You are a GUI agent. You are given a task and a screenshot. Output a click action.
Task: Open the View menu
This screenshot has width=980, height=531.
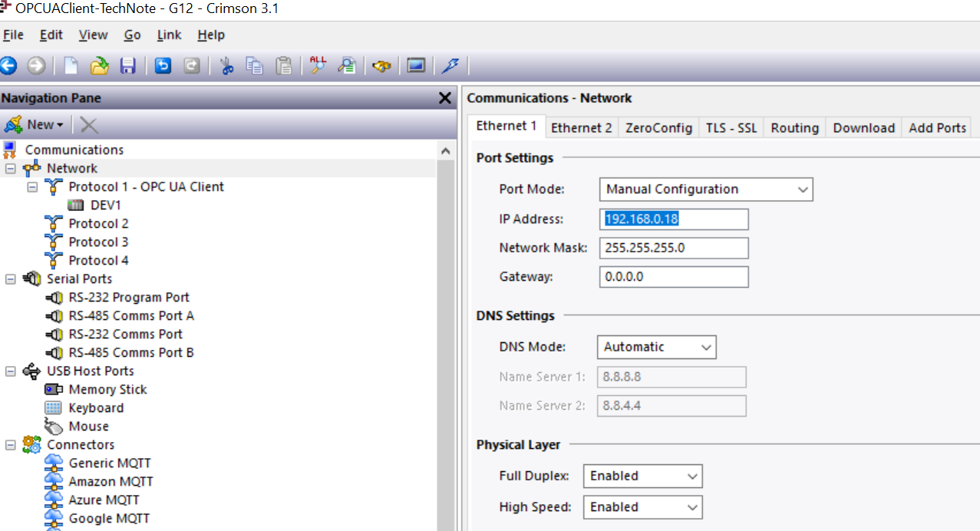pos(93,35)
